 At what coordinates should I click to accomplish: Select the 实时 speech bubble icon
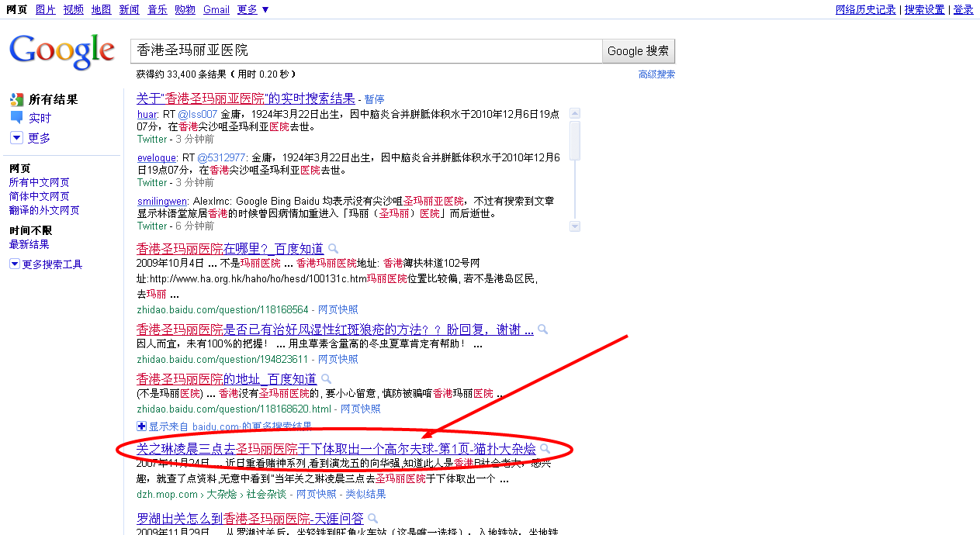tap(16, 118)
